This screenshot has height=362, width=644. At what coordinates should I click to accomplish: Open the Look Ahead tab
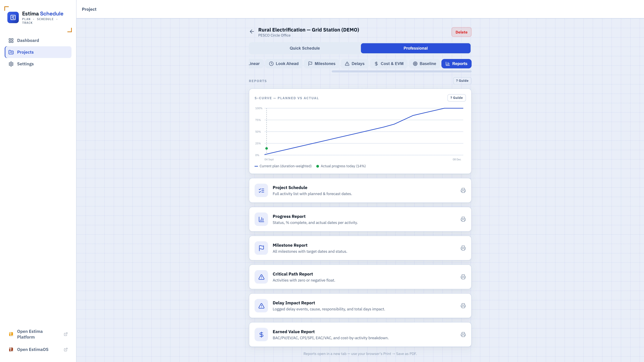[x=284, y=64]
